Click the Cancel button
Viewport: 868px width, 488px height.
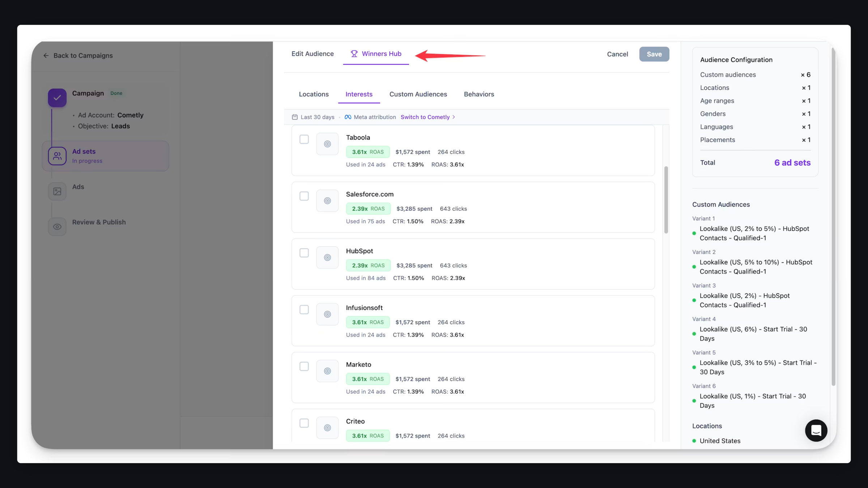click(617, 54)
